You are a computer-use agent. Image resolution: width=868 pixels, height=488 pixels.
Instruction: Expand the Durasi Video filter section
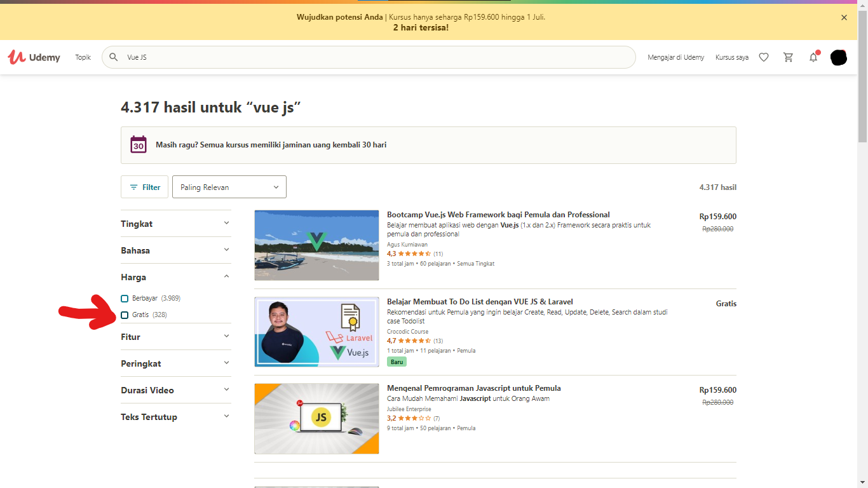pos(176,390)
